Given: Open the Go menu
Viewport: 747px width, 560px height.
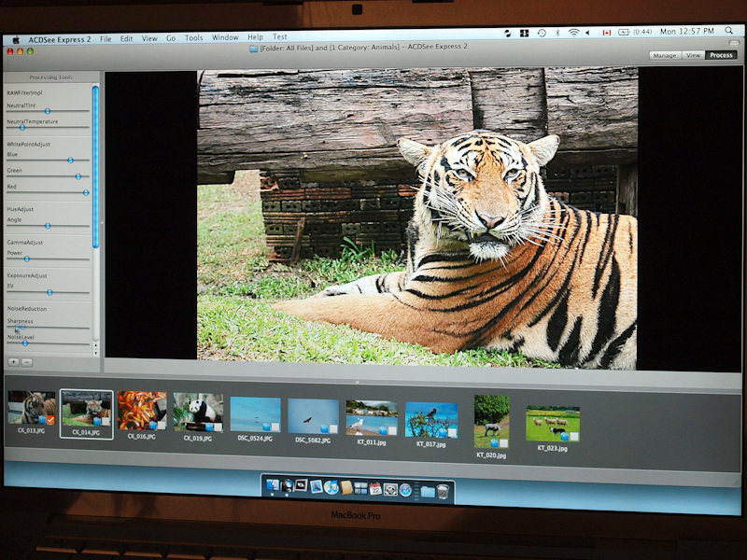Looking at the screenshot, I should (171, 38).
